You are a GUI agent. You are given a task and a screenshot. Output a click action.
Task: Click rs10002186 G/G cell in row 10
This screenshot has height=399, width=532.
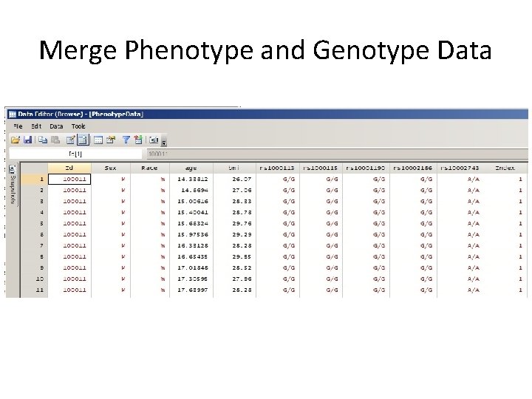point(426,279)
